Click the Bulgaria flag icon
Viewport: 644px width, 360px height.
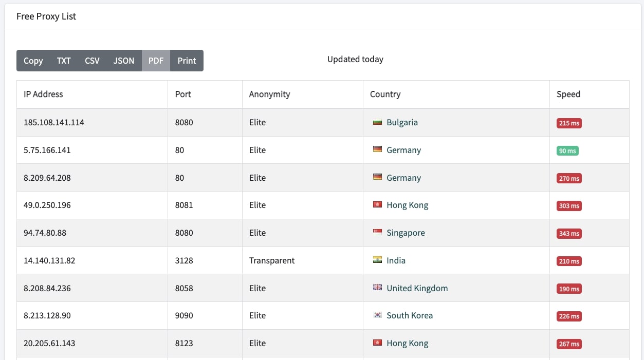coord(377,123)
